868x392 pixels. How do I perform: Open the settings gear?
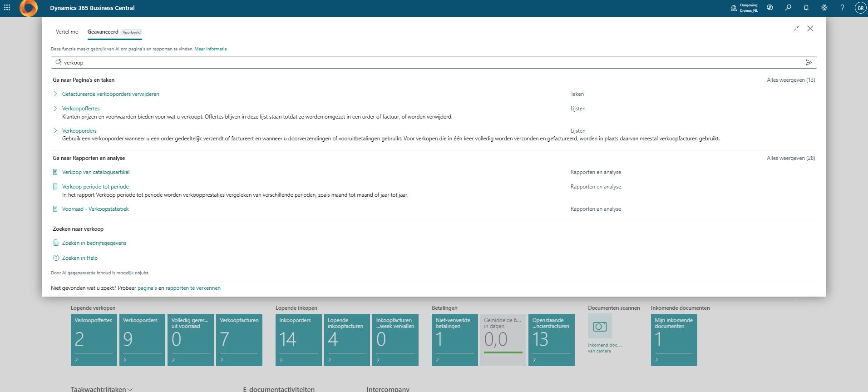pos(824,8)
